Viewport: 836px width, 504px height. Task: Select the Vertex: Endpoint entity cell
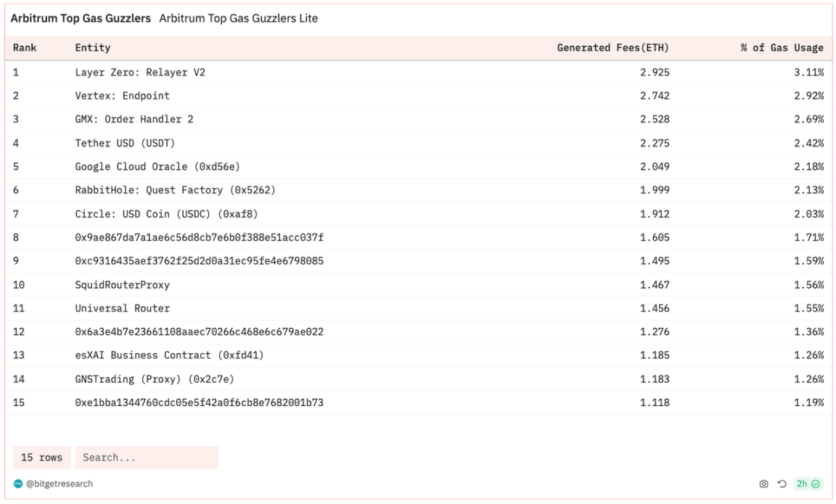tap(122, 96)
